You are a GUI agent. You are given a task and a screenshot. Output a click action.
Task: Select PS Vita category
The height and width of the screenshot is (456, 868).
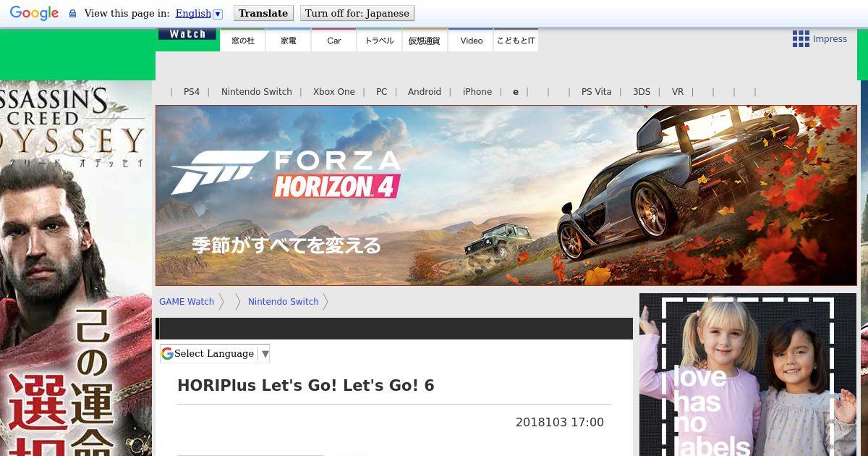pyautogui.click(x=597, y=92)
